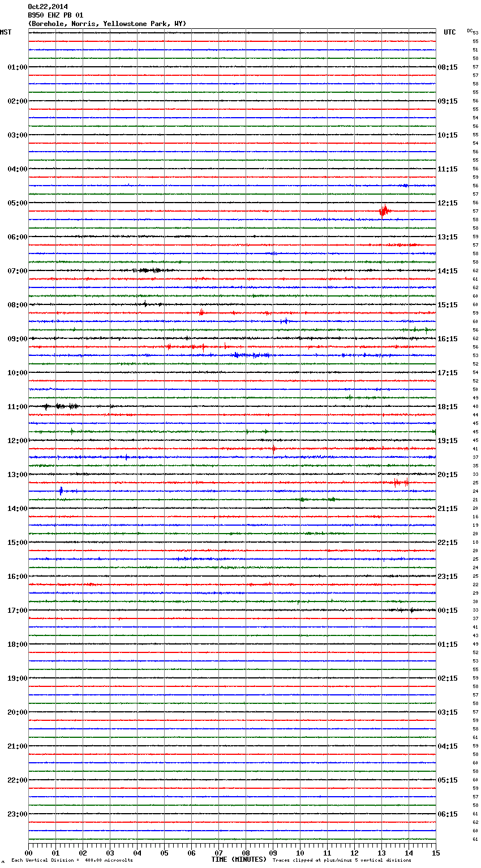Click the "07:00" MST hour label
481x868 pixels.
(x=17, y=271)
